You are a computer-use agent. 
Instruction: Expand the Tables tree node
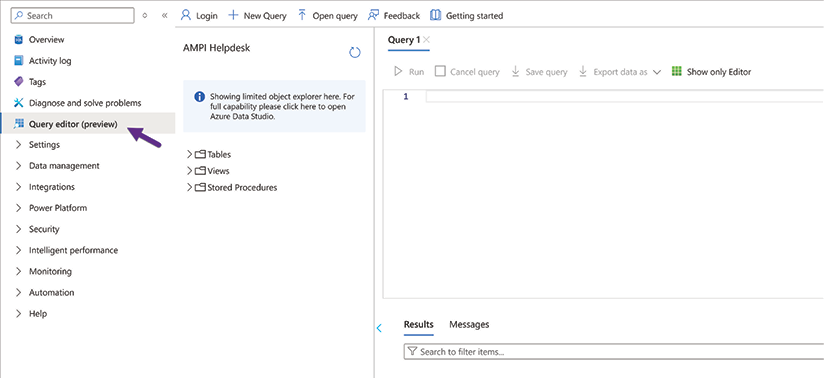click(x=190, y=155)
